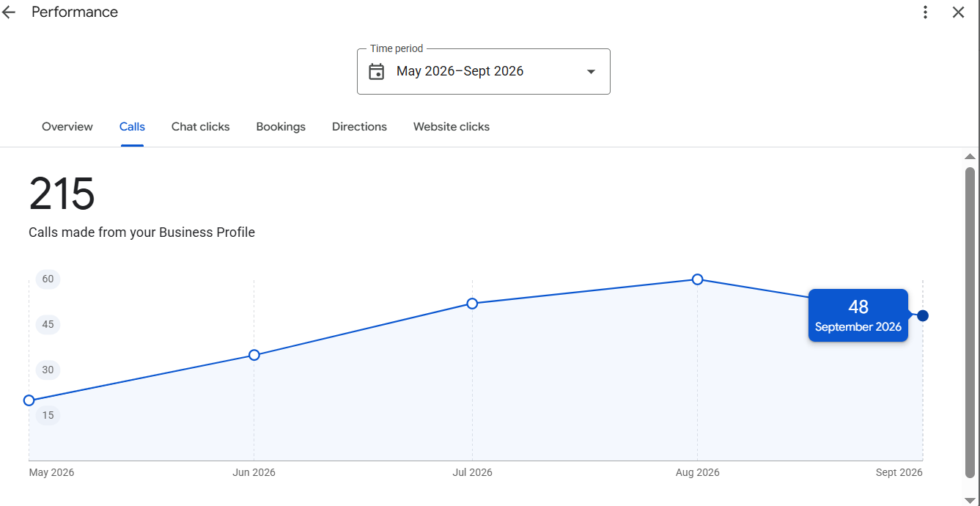Open the Chat clicks tab
The width and height of the screenshot is (980, 506).
tap(201, 127)
